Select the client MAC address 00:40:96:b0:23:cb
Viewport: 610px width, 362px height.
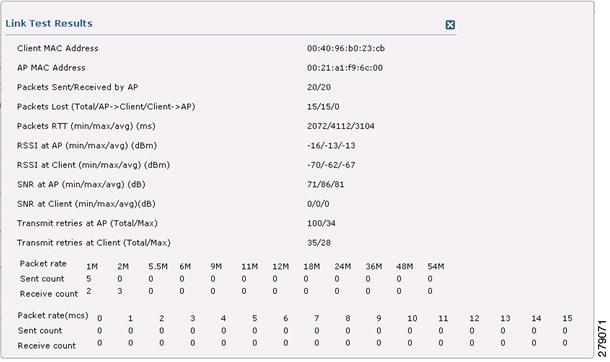pos(346,49)
